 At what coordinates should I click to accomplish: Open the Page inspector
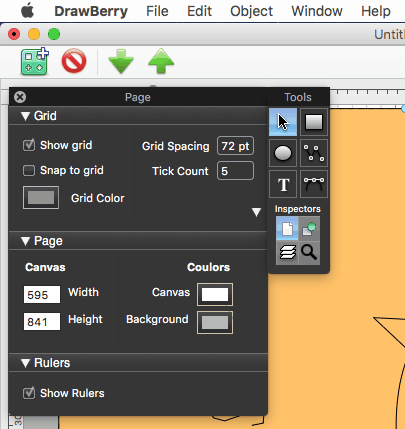287,228
